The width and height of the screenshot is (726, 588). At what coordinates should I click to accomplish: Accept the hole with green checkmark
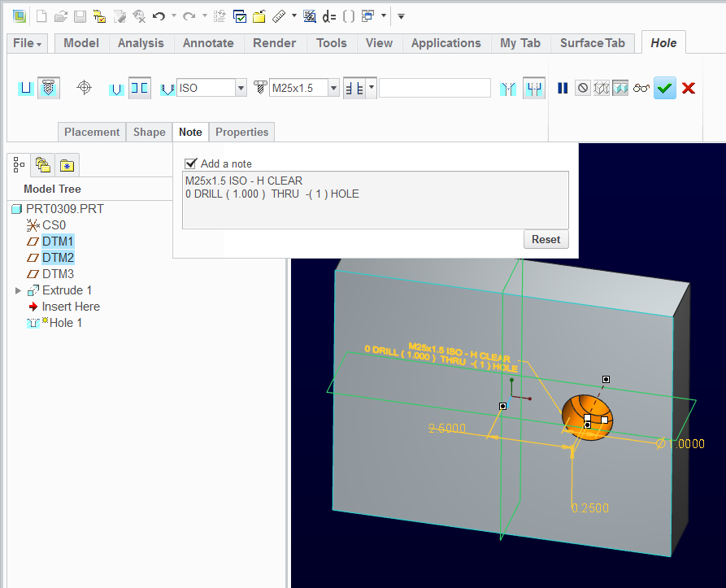pos(665,88)
